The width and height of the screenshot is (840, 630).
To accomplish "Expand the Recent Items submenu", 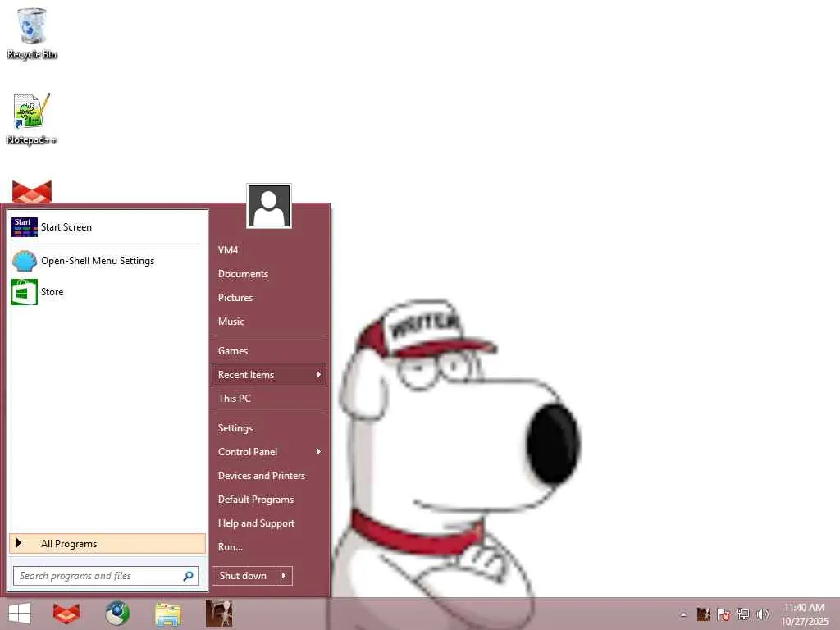I will coord(269,374).
